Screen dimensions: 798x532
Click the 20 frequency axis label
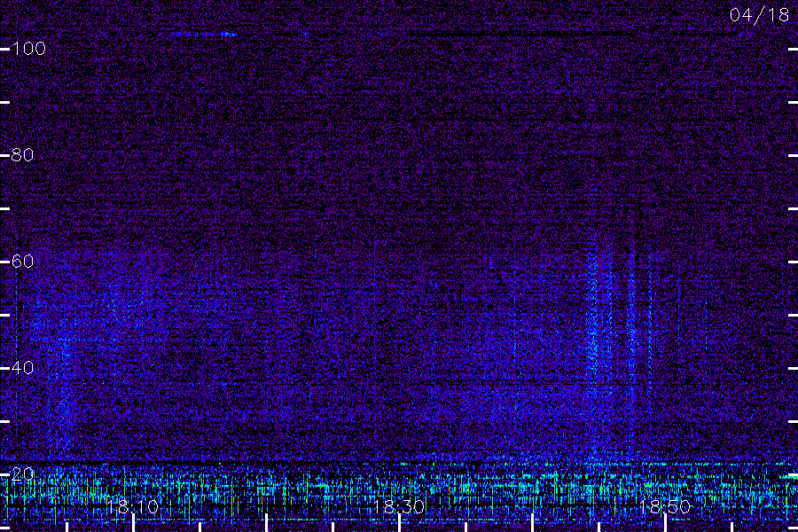pos(22,474)
